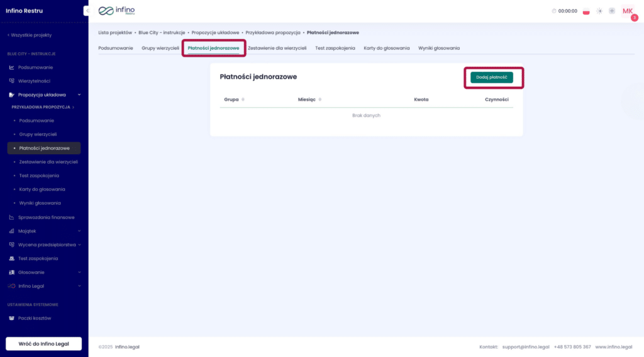
Task: Open the Karty do głosowania tab
Action: coord(386,48)
